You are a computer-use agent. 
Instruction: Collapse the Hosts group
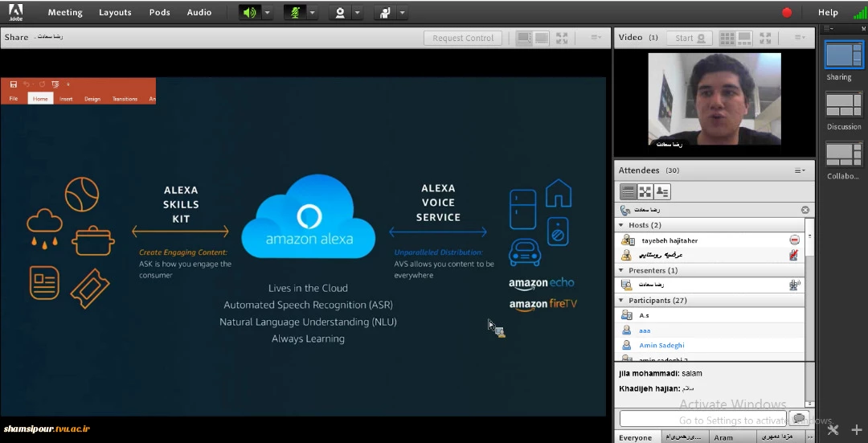pyautogui.click(x=621, y=225)
